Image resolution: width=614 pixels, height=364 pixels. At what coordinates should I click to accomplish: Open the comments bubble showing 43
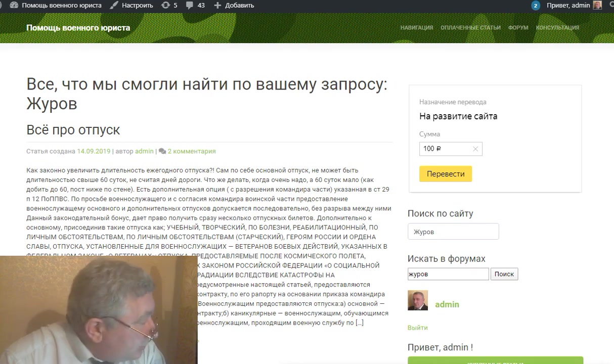(195, 5)
